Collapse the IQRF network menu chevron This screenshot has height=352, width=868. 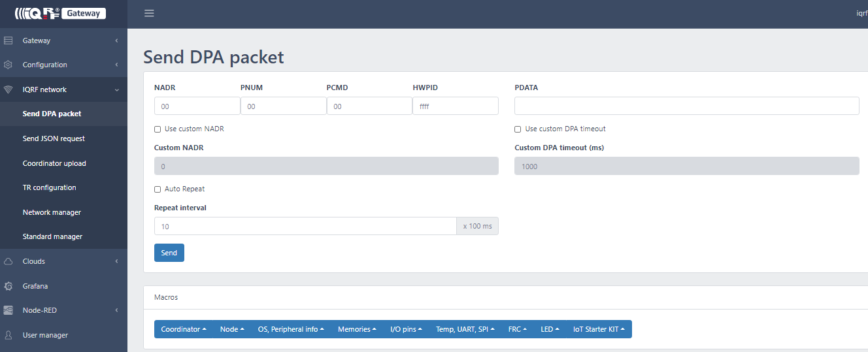tap(116, 89)
